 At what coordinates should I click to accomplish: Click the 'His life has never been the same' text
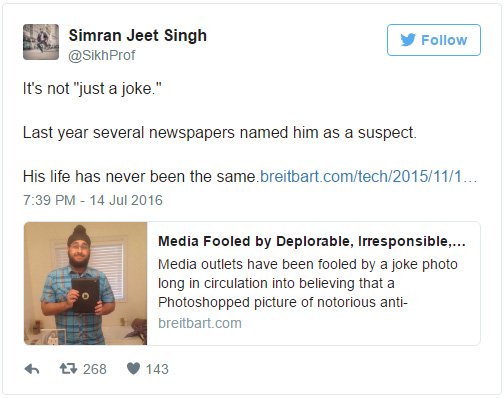point(139,176)
